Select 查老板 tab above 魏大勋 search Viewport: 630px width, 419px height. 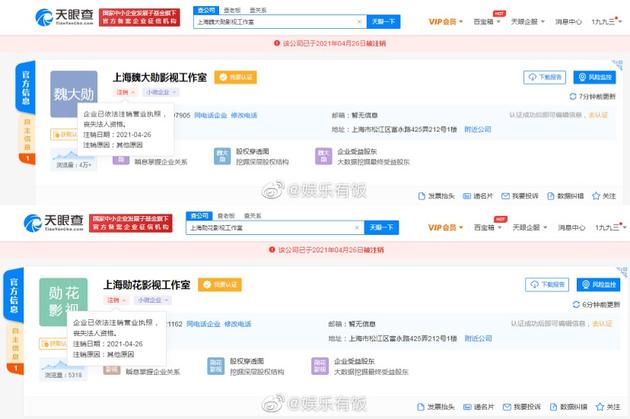(232, 10)
